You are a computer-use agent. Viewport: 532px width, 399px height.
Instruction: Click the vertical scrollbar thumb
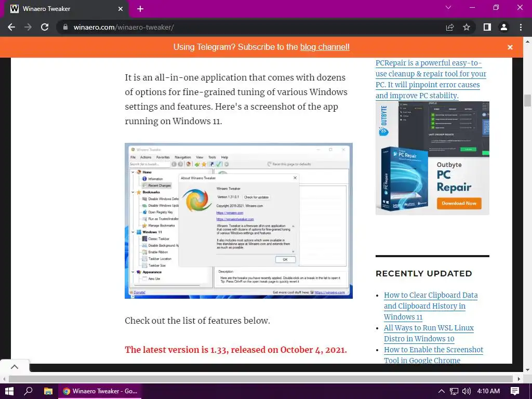tap(527, 101)
